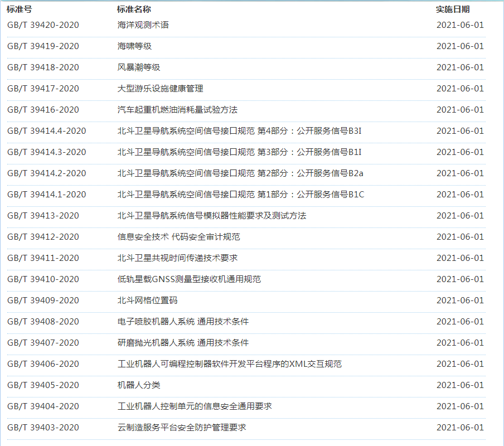Select standard number GB/T 39413-2020
The image size is (504, 446).
tap(43, 216)
